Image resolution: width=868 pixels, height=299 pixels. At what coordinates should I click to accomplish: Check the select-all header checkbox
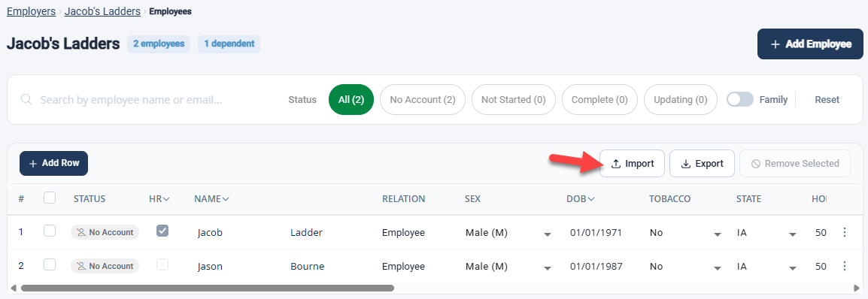point(50,198)
